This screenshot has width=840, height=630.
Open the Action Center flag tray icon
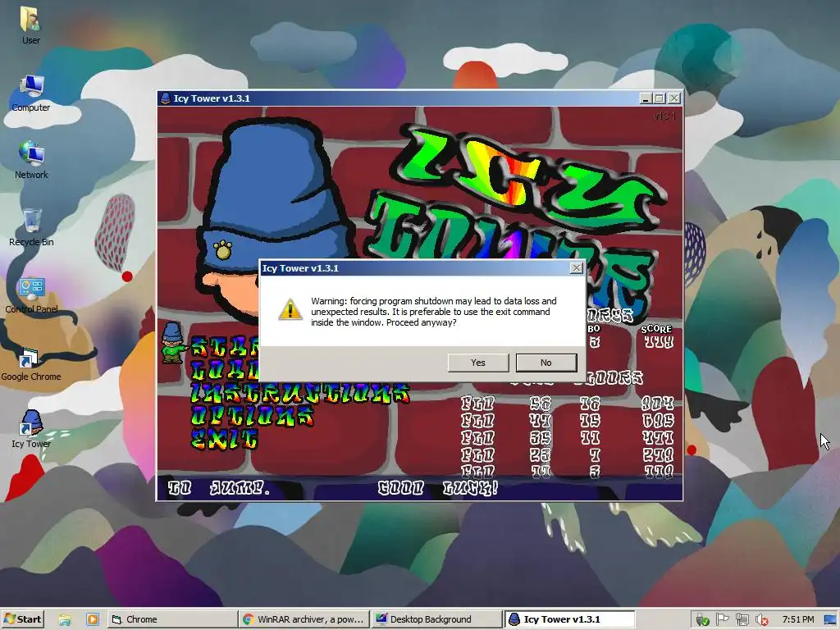pyautogui.click(x=722, y=620)
